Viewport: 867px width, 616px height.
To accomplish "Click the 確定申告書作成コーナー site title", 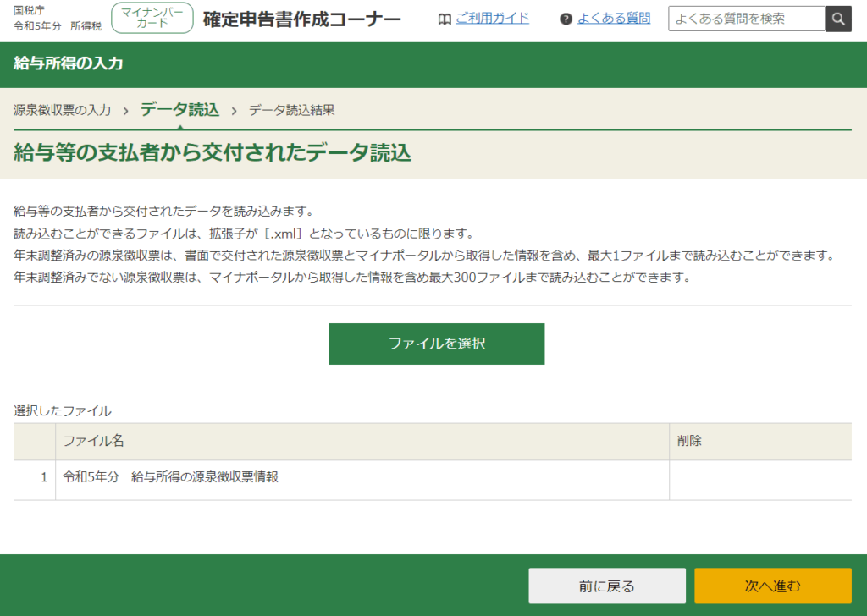I will pyautogui.click(x=302, y=19).
